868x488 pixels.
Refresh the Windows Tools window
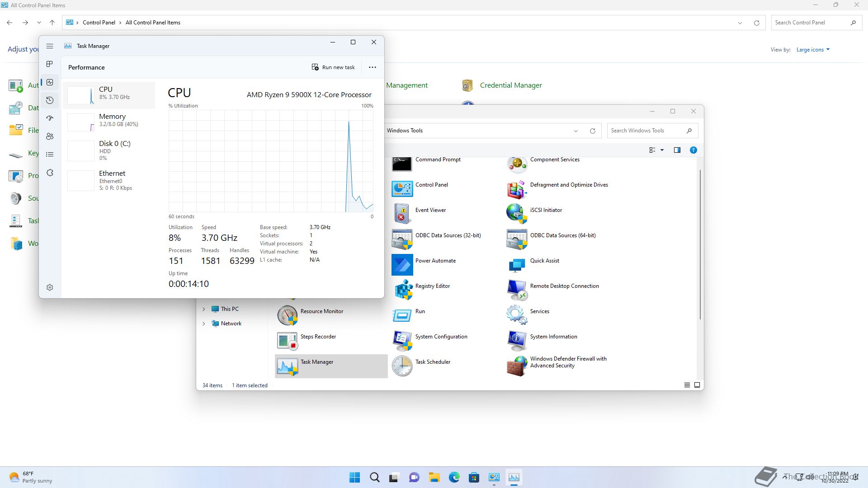(x=593, y=131)
